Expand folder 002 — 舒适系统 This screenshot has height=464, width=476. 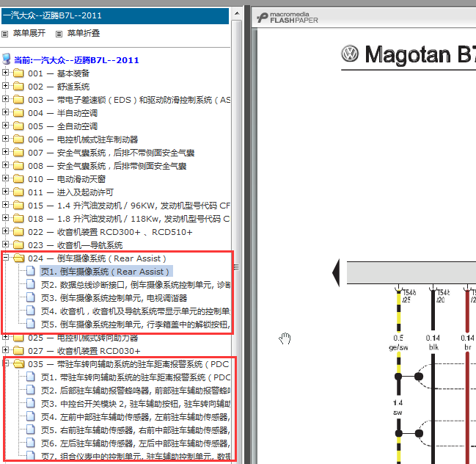(5, 86)
